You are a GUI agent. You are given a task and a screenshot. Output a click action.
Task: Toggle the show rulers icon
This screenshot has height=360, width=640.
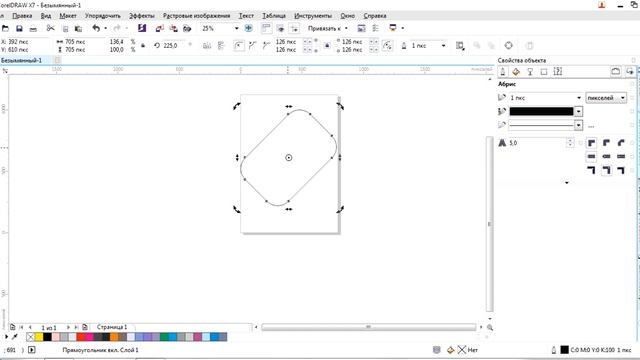[266, 28]
